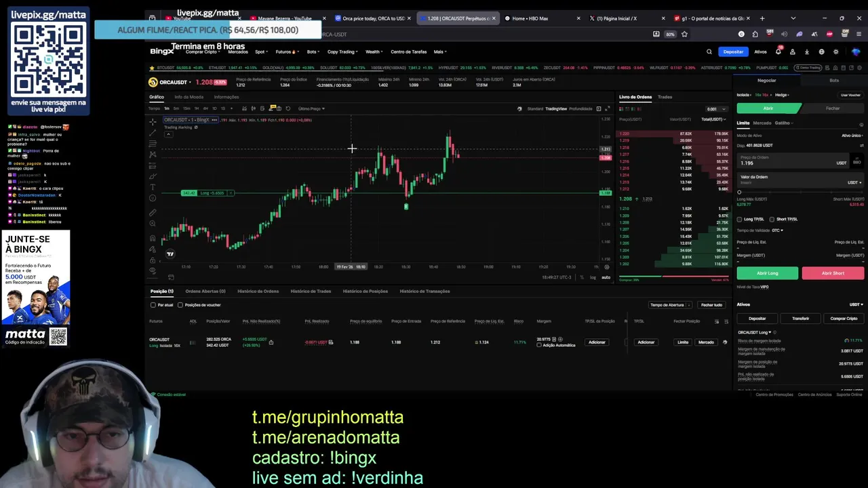Switch to the Bots tab in trading panel
This screenshot has width=868, height=488.
click(x=834, y=80)
